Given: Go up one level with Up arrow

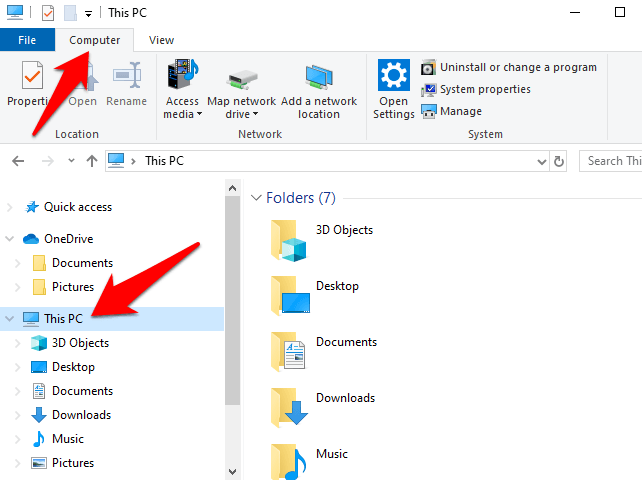Looking at the screenshot, I should (92, 161).
